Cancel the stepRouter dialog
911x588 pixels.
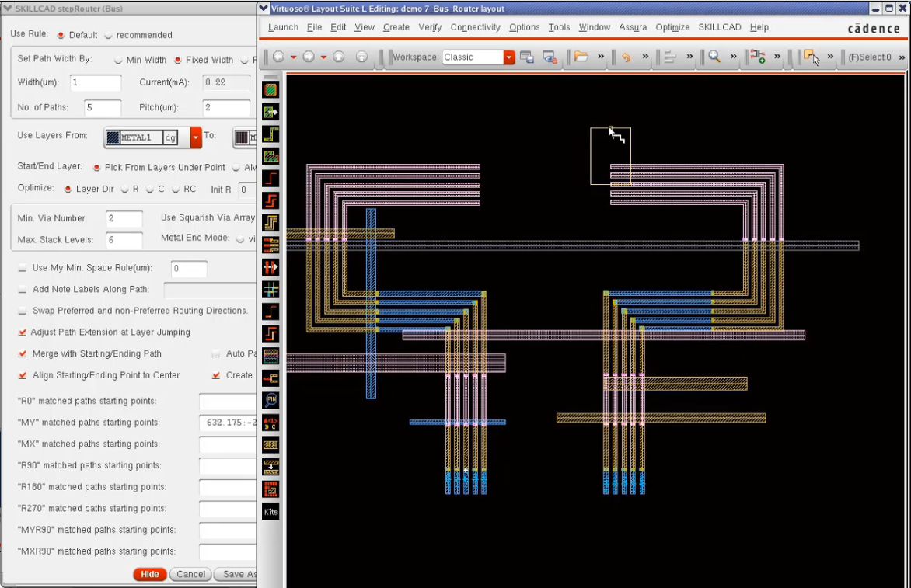tap(190, 574)
